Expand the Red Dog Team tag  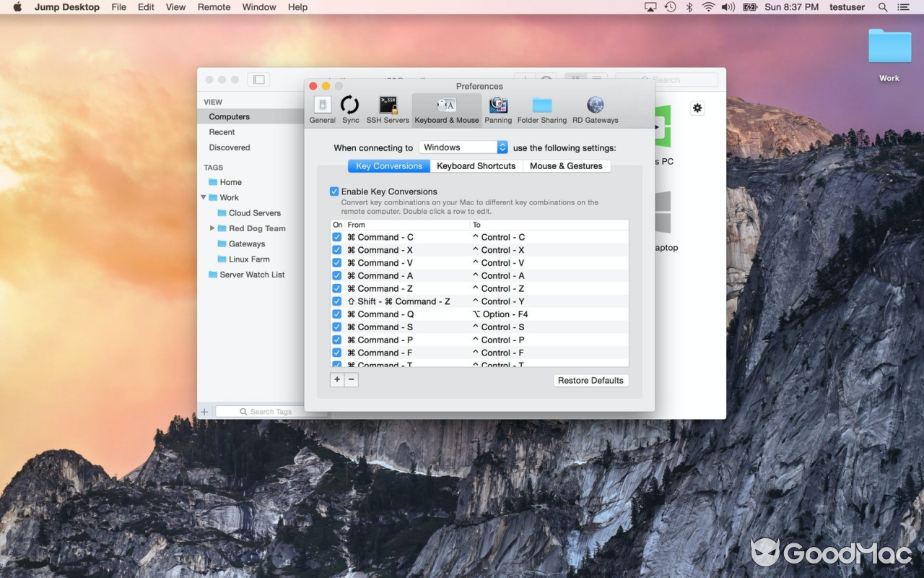coord(212,228)
